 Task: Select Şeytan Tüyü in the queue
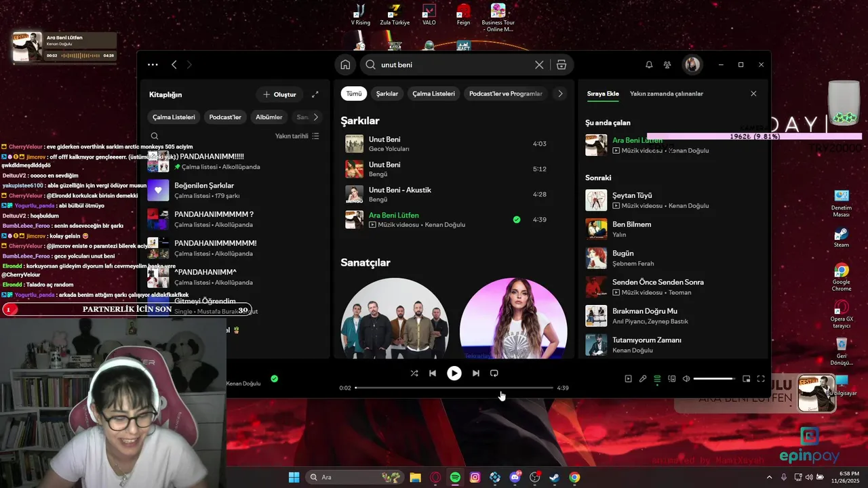click(x=673, y=200)
